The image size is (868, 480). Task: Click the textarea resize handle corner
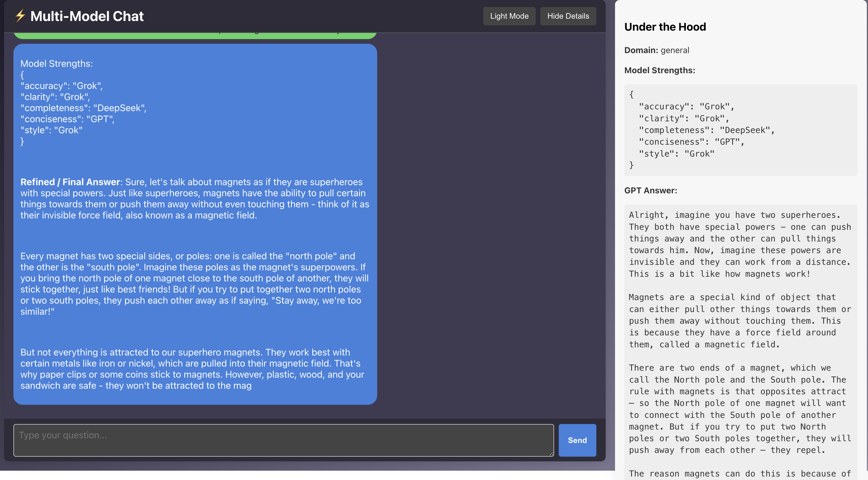tap(551, 454)
